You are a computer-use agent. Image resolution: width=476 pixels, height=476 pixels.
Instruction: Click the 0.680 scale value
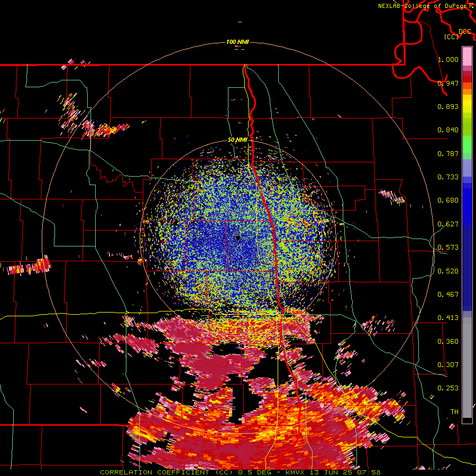pos(448,200)
